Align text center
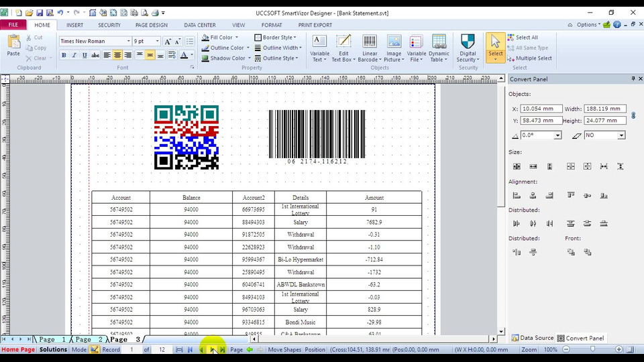This screenshot has height=362, width=644. [117, 55]
